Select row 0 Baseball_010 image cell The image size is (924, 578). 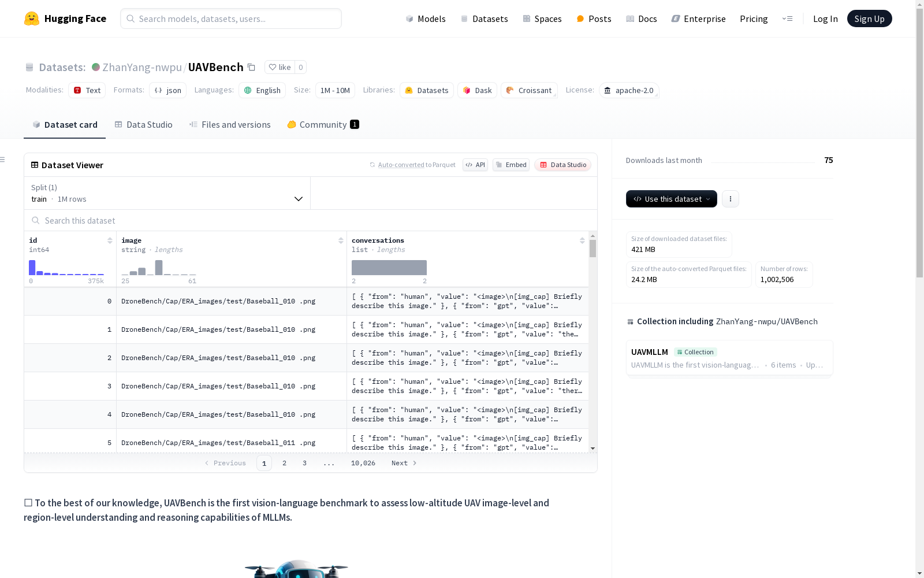coord(232,301)
